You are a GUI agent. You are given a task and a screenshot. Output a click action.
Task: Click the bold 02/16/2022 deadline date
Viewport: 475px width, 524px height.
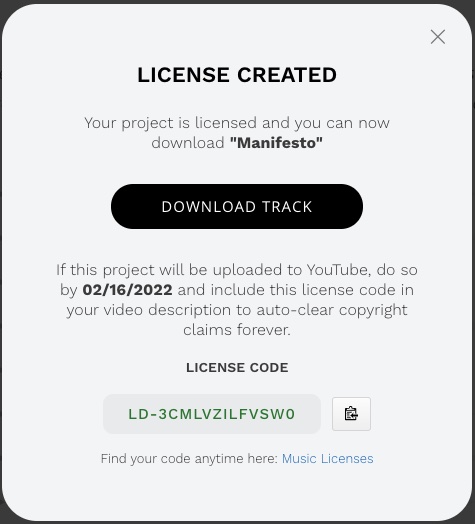pyautogui.click(x=127, y=290)
